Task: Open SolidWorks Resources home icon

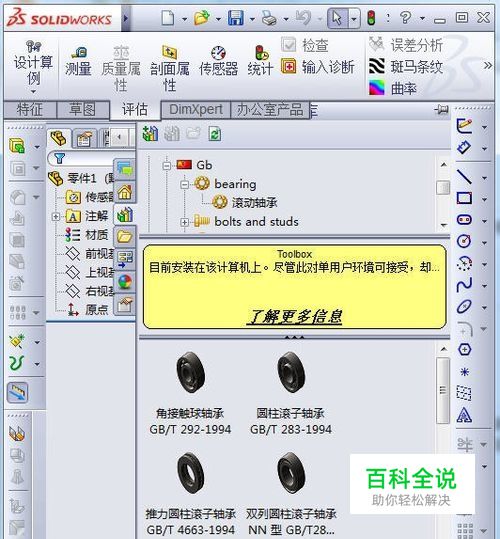Action: click(124, 192)
